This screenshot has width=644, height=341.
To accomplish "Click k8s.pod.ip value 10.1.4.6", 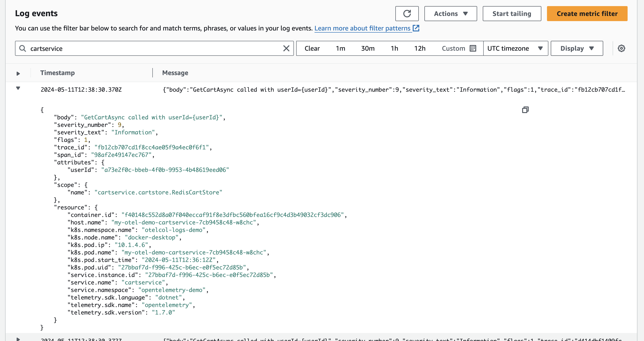I will (x=131, y=245).
